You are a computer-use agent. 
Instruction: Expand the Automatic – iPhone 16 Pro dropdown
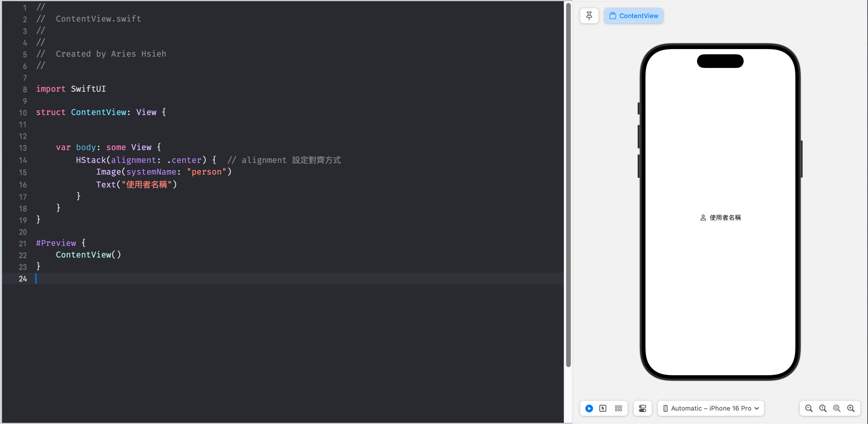[711, 408]
